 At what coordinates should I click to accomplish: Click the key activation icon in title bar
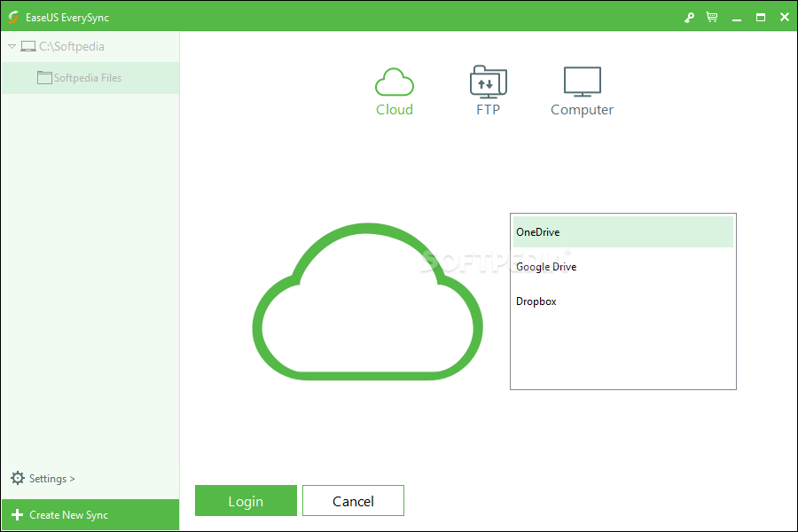[689, 18]
